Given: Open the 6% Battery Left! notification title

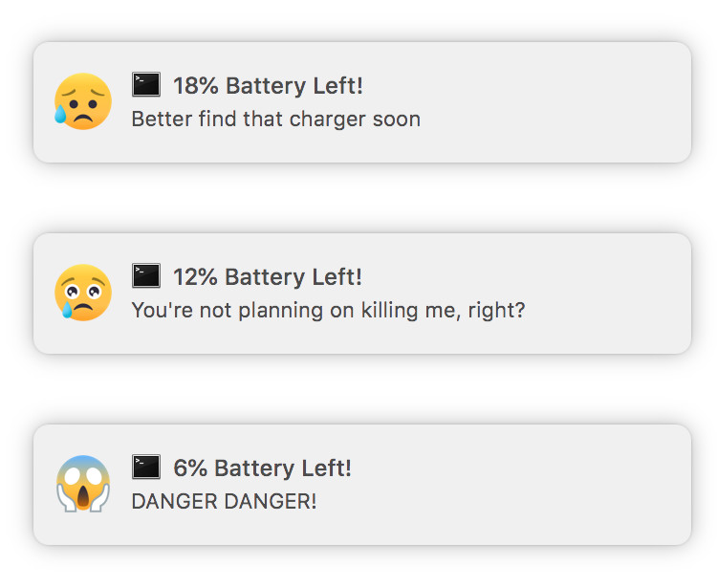Looking at the screenshot, I should 263,468.
